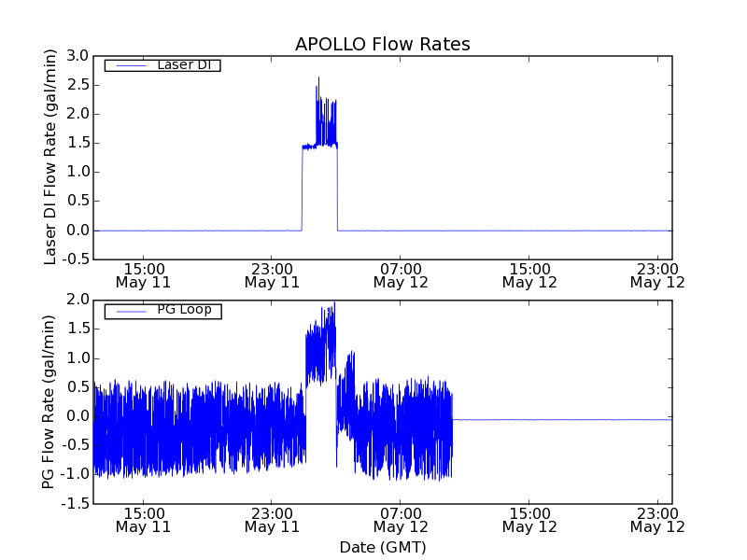Pick the 2.0 tick on PG Flow Rate axis
Screen dimensions: 747x560
78,300
